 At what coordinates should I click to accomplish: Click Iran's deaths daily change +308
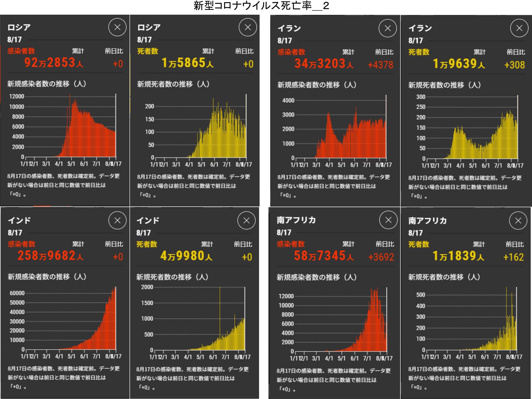coord(514,65)
